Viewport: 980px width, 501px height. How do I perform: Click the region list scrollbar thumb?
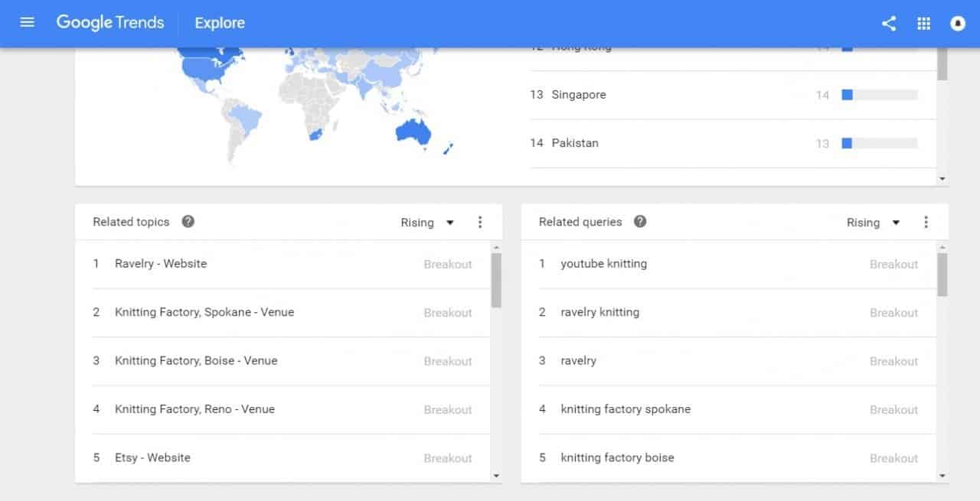coord(942,63)
